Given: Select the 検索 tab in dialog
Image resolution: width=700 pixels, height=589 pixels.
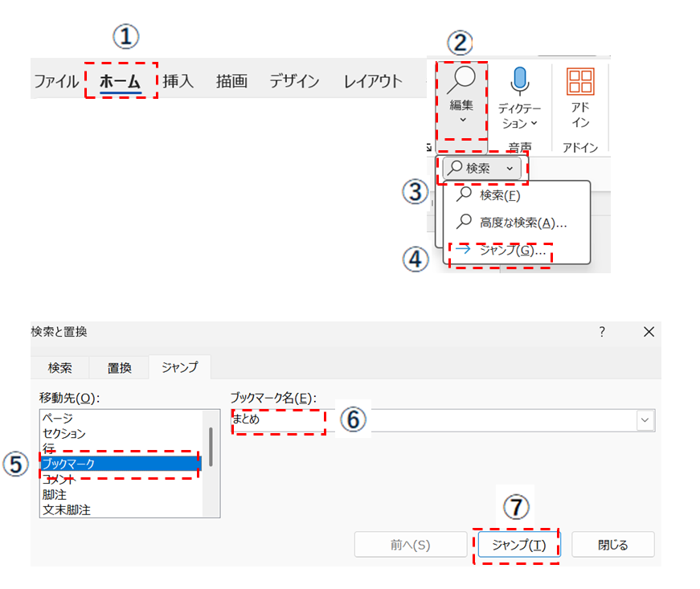Looking at the screenshot, I should coord(60,367).
